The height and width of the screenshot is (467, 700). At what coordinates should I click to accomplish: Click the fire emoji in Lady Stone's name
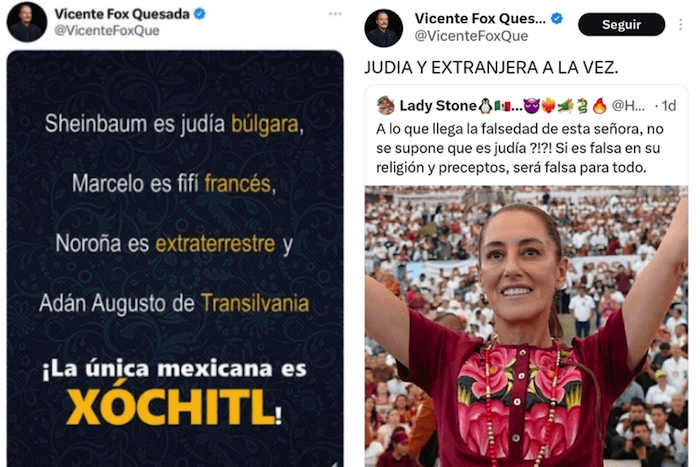(600, 106)
